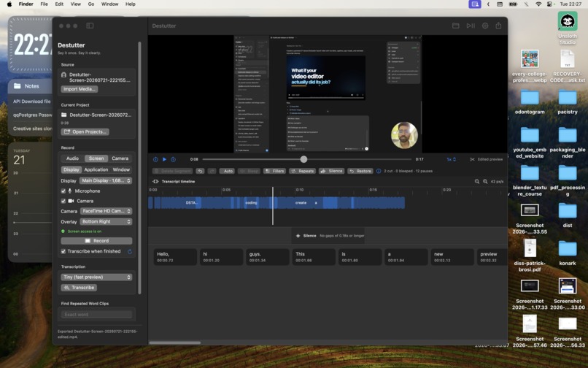
Task: Open the dist desktop folder
Action: [568, 211]
